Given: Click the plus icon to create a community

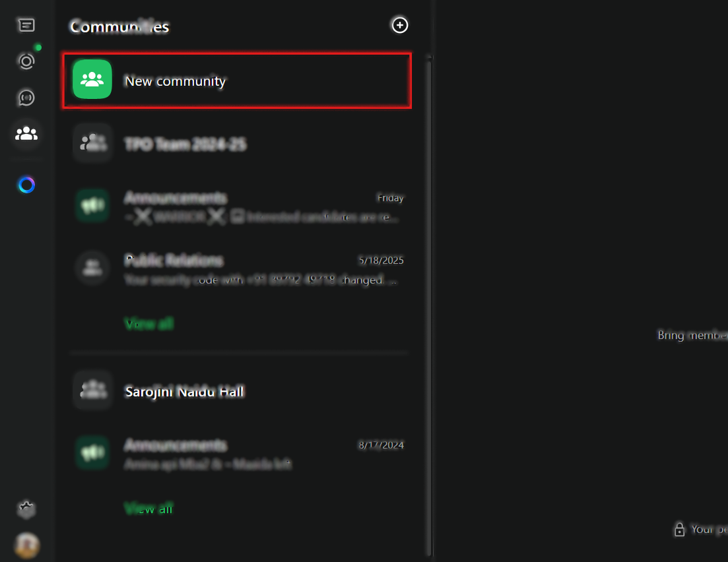Looking at the screenshot, I should pos(399,25).
